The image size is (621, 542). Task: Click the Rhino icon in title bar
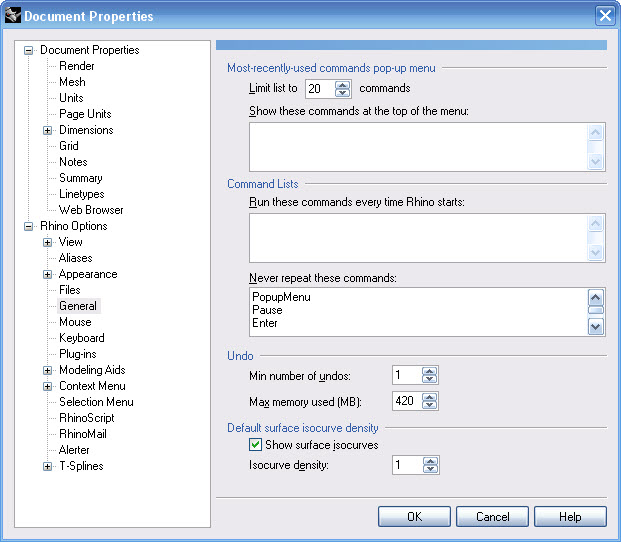[x=12, y=15]
